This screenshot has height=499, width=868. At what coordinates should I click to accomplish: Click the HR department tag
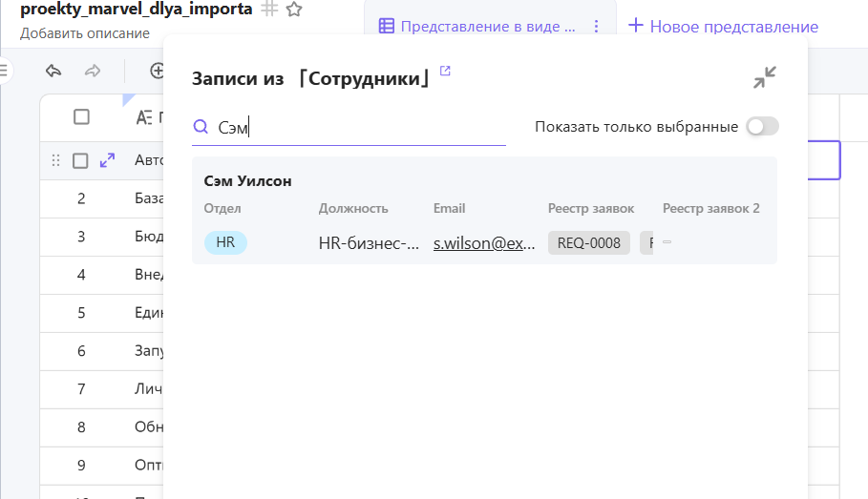pos(225,242)
